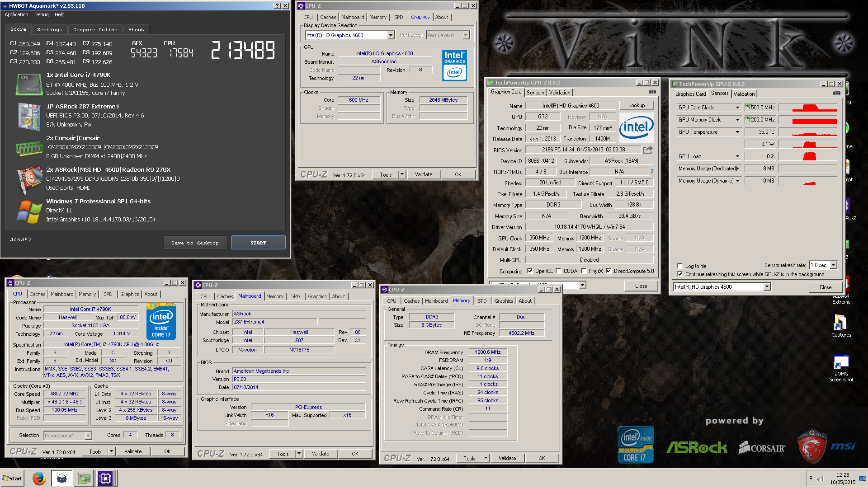Show hidden system tray icons
This screenshot has height=488, width=868.
[811, 478]
